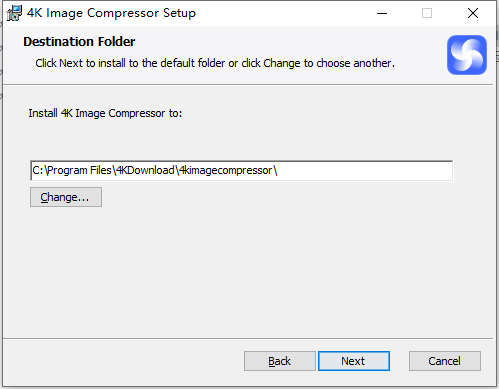Focus the installation path text field
Image resolution: width=499 pixels, height=389 pixels.
point(241,171)
